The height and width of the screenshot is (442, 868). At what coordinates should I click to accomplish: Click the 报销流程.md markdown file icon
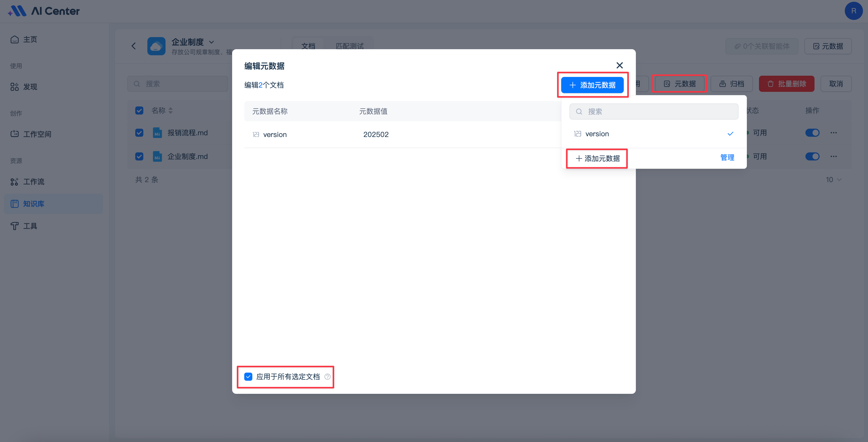(157, 133)
